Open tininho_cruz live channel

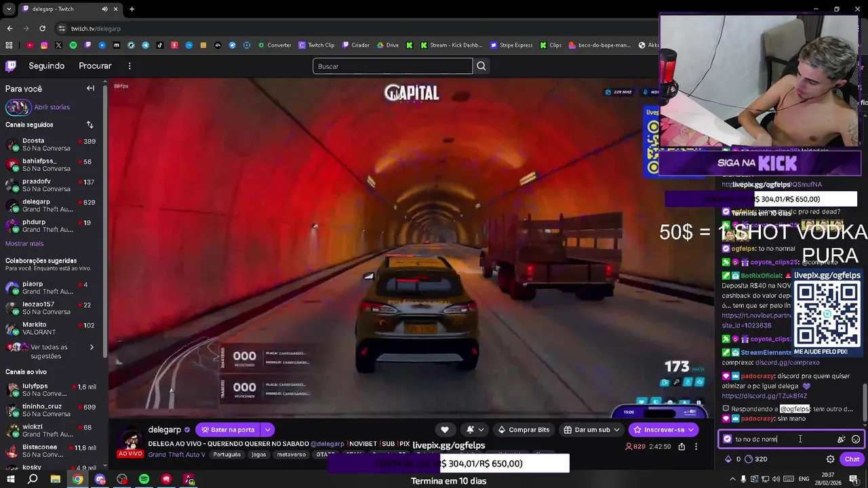[52, 410]
